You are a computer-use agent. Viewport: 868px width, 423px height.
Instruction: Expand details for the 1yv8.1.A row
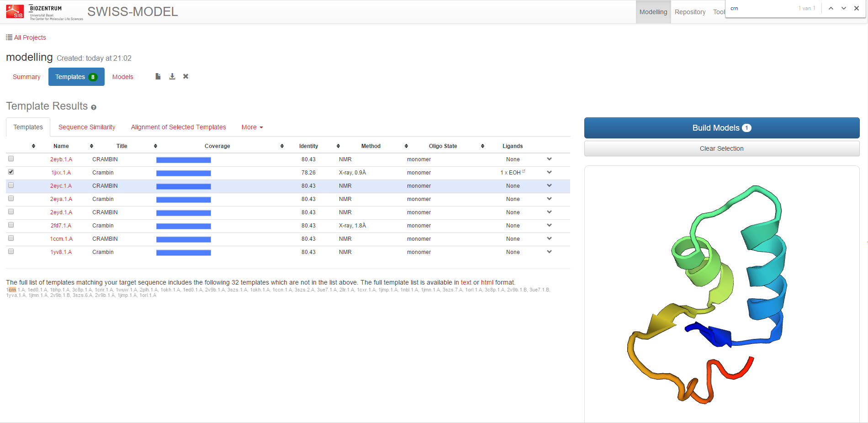(549, 252)
